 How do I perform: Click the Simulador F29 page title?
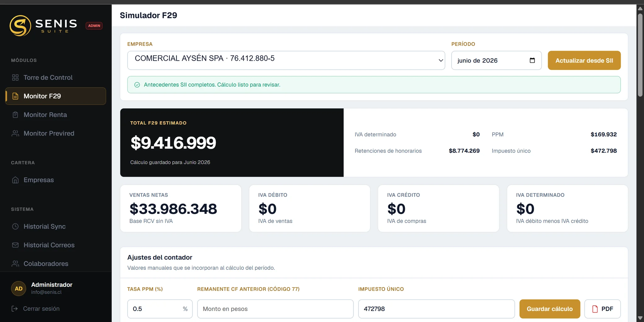point(148,15)
